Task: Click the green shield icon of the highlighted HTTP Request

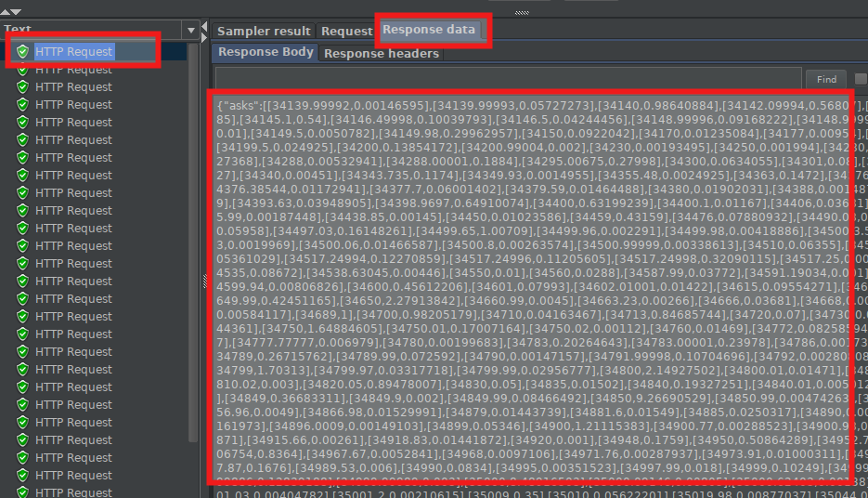Action: point(22,51)
